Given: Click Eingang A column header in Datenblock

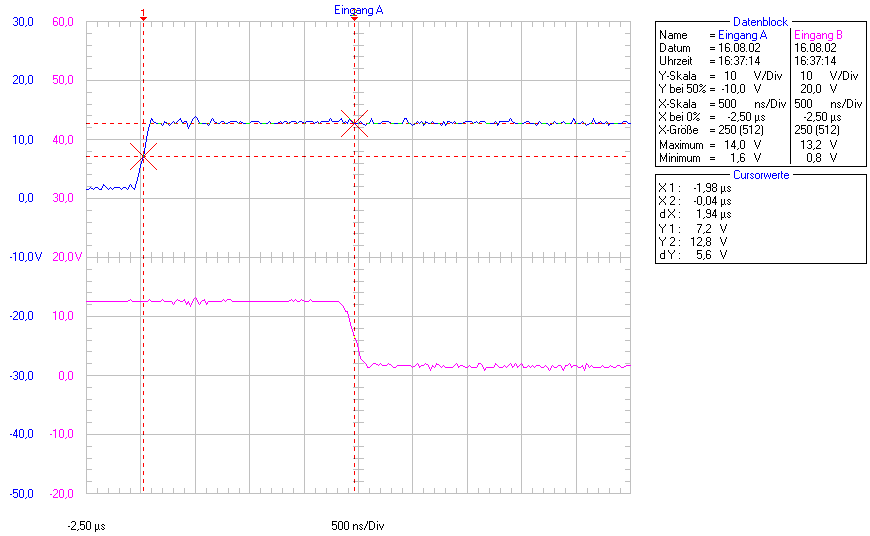Looking at the screenshot, I should coord(742,35).
